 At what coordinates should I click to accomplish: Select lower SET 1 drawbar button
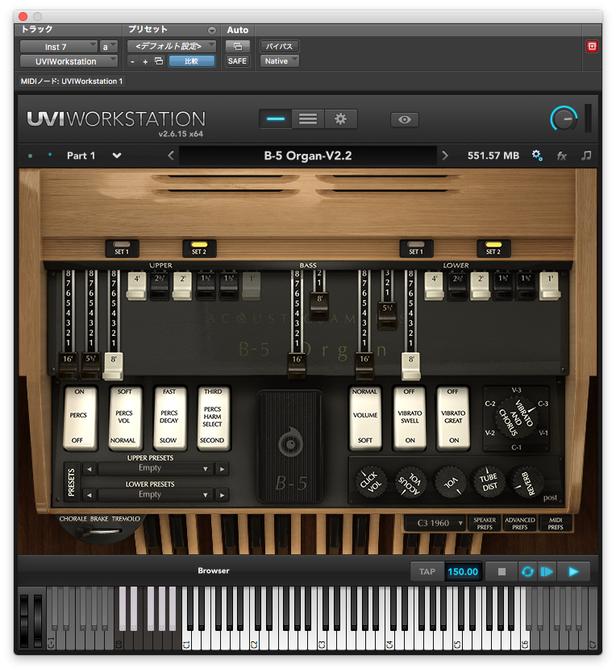[x=416, y=248]
